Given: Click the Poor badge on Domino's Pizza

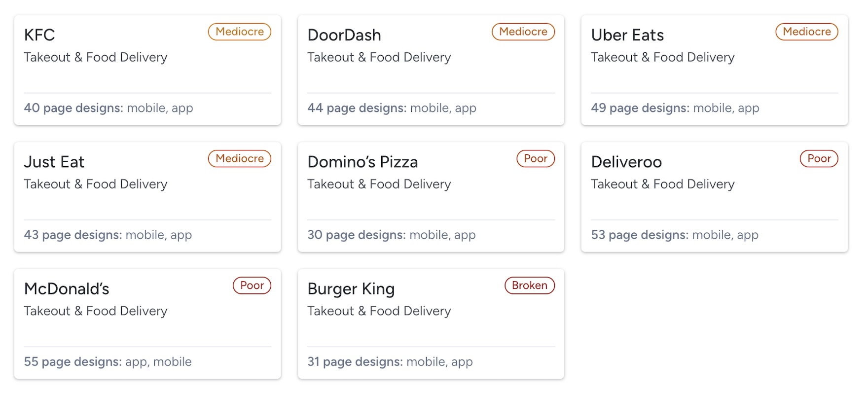Looking at the screenshot, I should (x=536, y=158).
